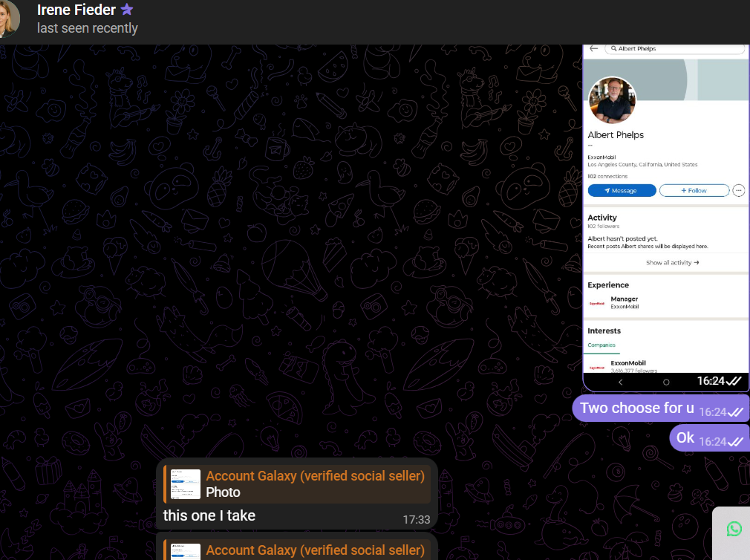Click the Android home circle in the screenshot
This screenshot has width=750, height=560.
(666, 382)
